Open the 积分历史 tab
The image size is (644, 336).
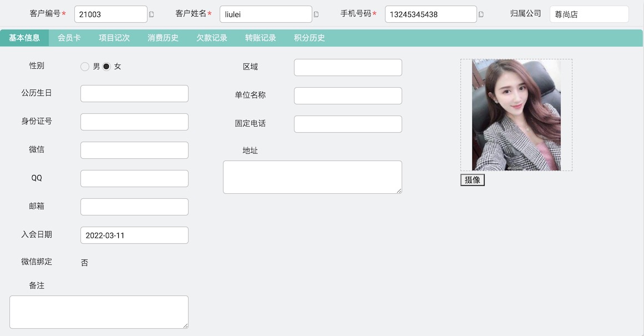coord(310,38)
